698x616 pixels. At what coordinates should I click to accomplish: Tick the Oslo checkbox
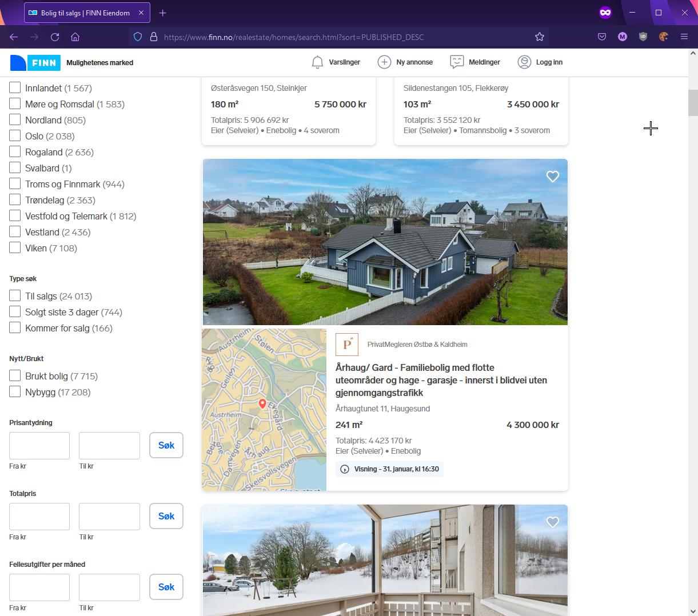15,136
